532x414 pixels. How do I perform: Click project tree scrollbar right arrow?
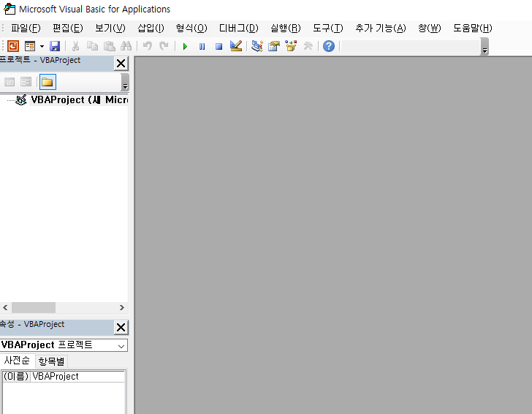pos(122,308)
